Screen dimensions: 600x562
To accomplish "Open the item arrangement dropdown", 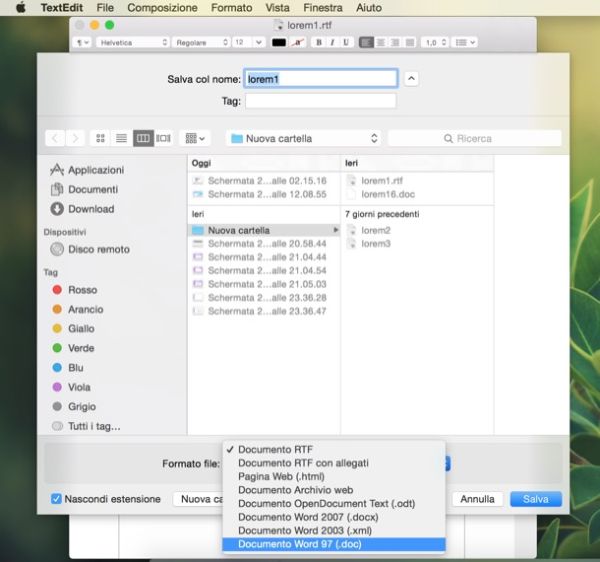I will pos(196,138).
